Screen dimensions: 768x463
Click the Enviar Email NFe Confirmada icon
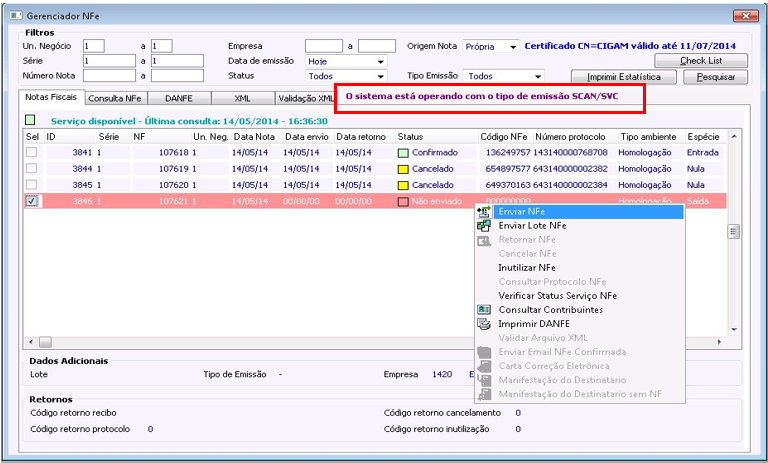coord(484,352)
